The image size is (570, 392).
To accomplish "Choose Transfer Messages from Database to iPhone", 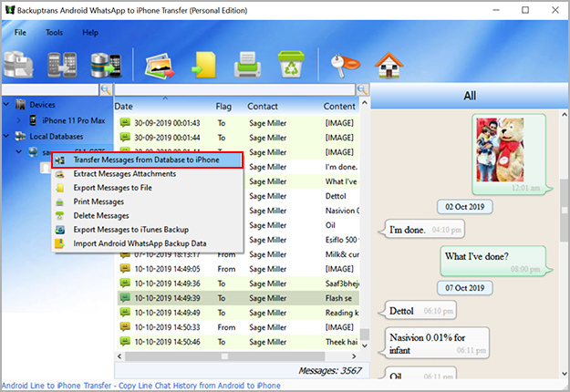I will point(146,160).
